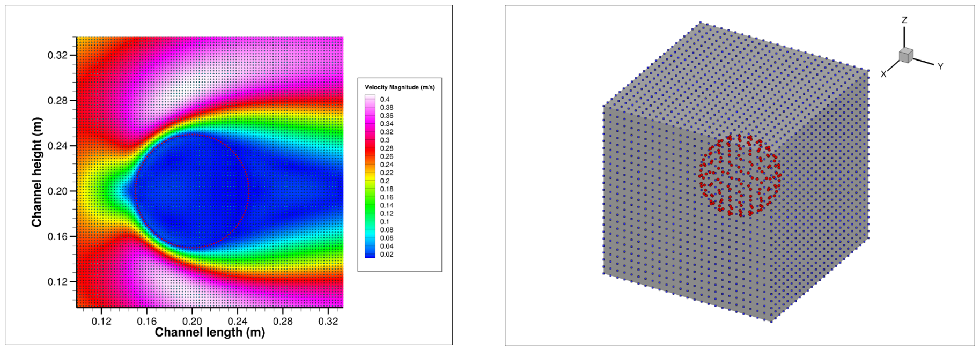Click the rainbow color bar in the legend
This screenshot has height=351, width=980.
coord(370,177)
